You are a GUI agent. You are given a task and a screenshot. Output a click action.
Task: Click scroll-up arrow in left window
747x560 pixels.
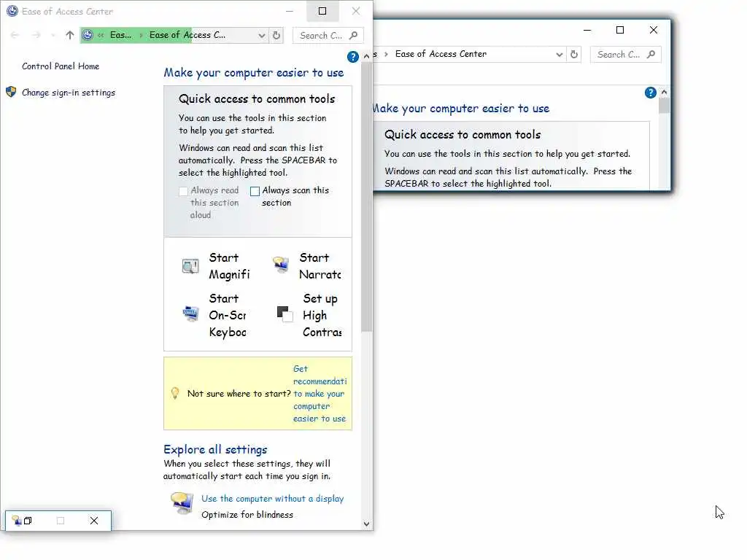(x=366, y=56)
